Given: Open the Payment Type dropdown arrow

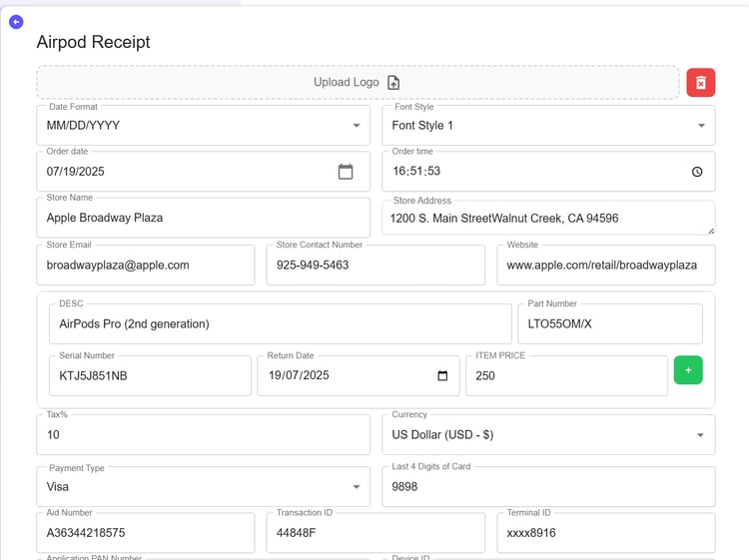Looking at the screenshot, I should (357, 487).
